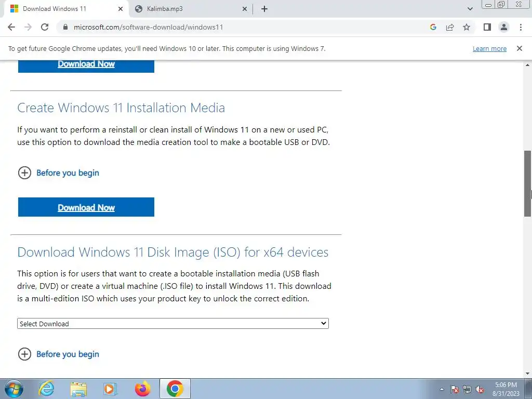Open the Google icon in the address bar
532x399 pixels.
433,27
